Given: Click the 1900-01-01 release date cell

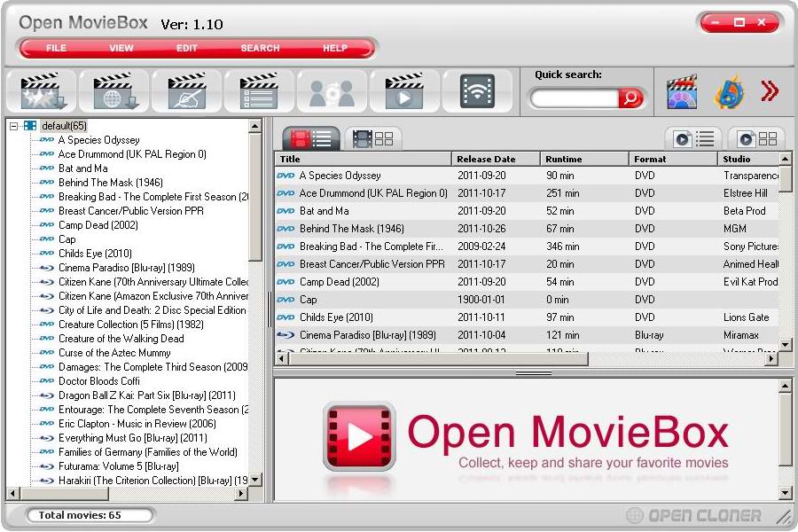Looking at the screenshot, I should tap(481, 300).
